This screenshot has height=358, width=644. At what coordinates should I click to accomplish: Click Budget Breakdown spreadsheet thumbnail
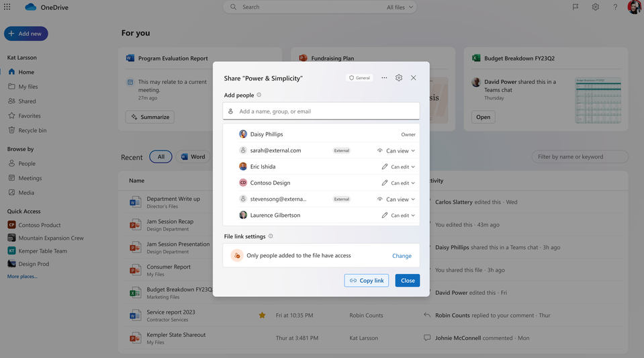598,100
